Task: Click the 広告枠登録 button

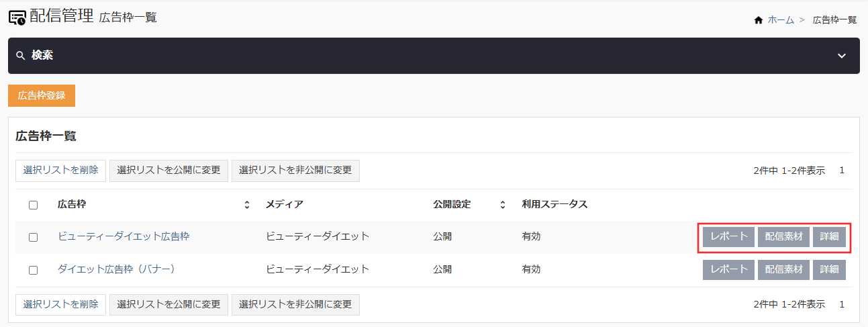Action: pos(42,95)
